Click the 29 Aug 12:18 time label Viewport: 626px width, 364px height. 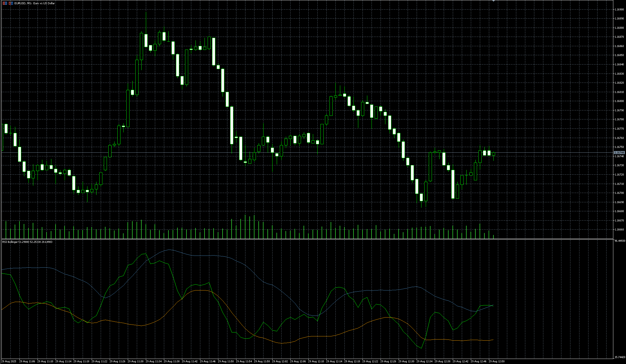[x=352, y=361]
